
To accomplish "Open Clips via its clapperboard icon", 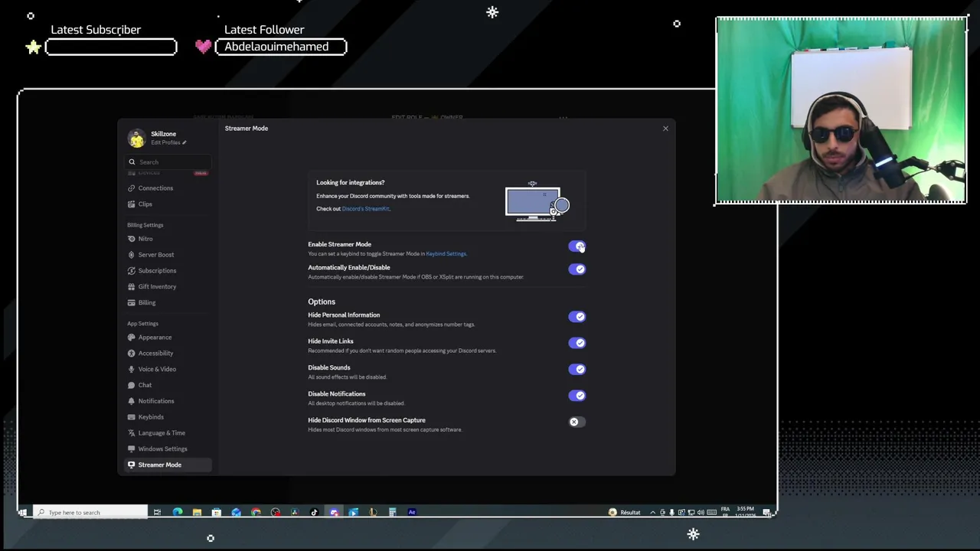I will [132, 204].
